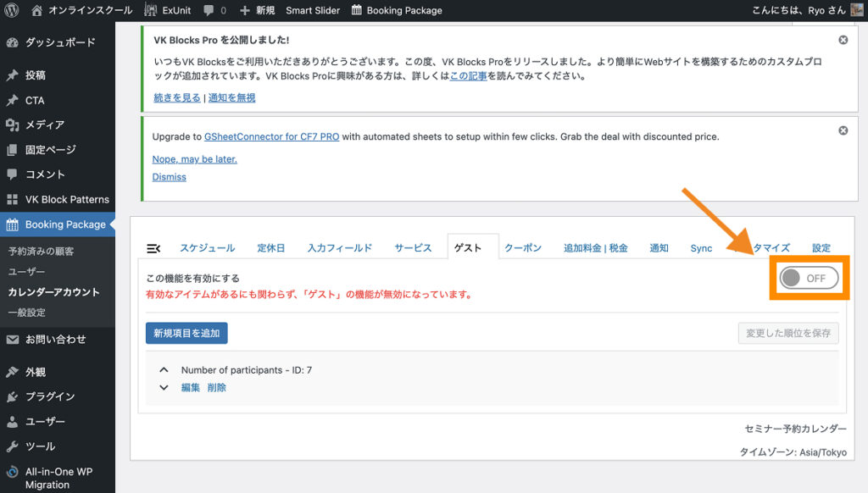The height and width of the screenshot is (493, 868).
Task: Open プラグイン in the sidebar
Action: coord(49,396)
